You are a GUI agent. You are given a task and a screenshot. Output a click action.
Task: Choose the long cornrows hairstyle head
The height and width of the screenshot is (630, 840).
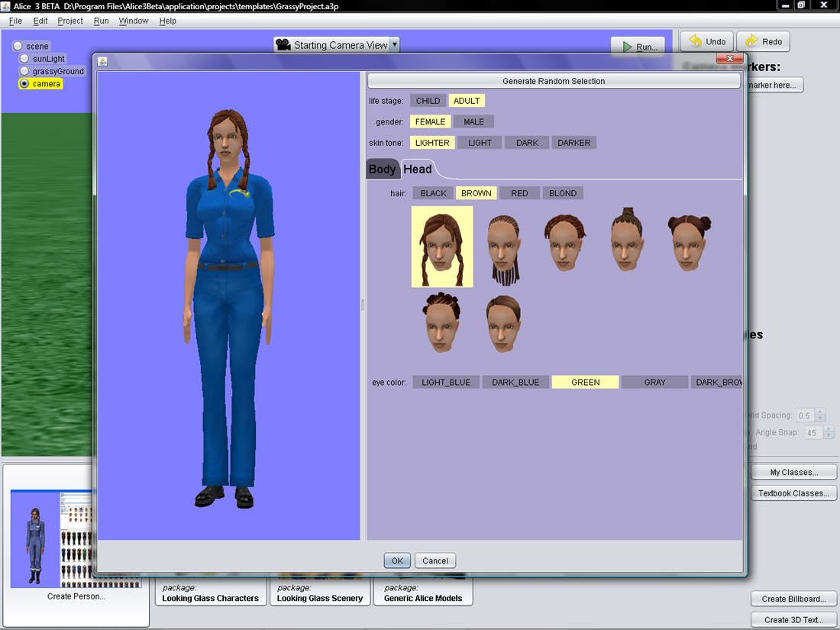(504, 248)
